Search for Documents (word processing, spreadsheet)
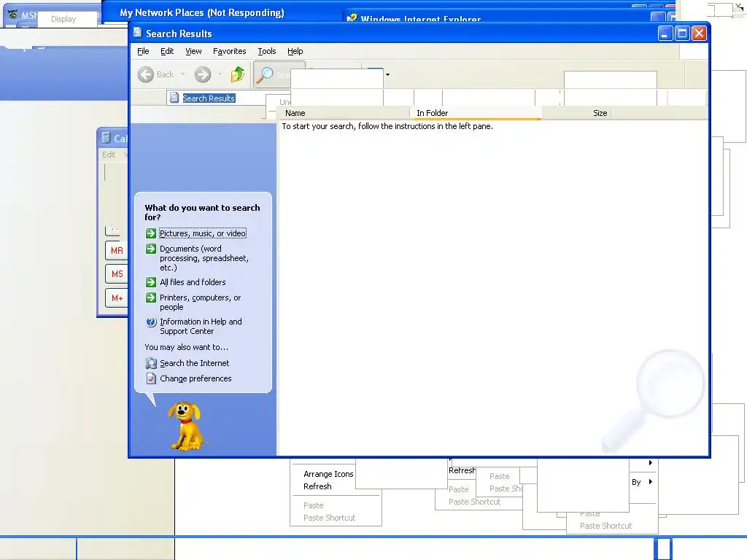Viewport: 747px width, 560px height. click(204, 258)
